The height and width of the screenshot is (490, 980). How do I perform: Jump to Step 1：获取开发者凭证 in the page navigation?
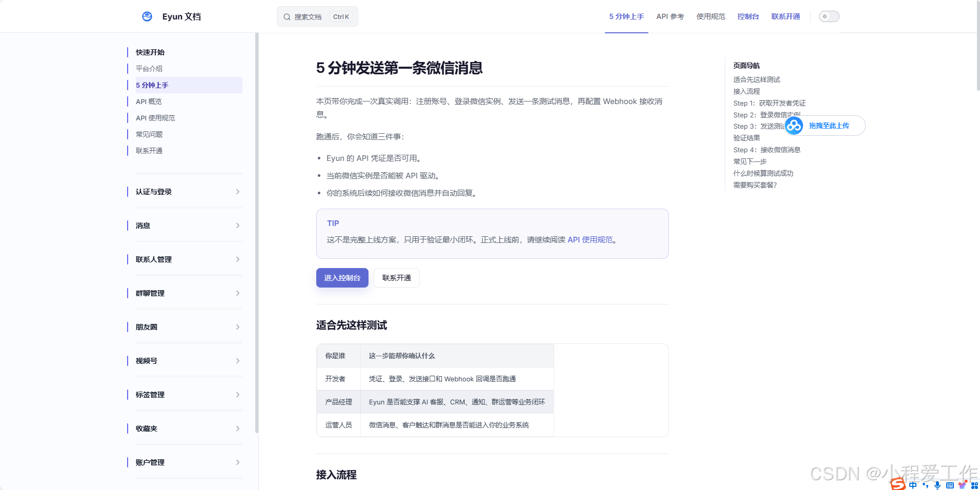coord(769,103)
